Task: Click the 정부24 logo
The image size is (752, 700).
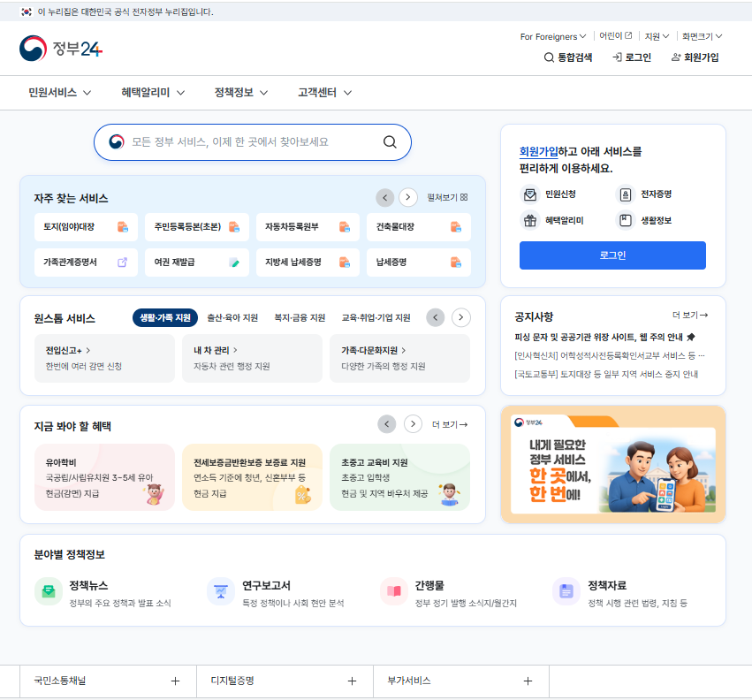Action: coord(61,49)
